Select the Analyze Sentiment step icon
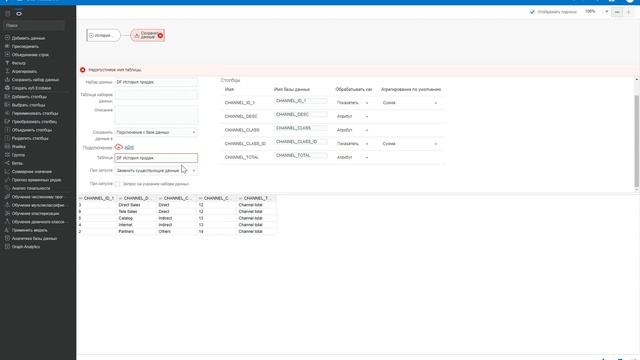Viewport: 640px width, 360px height. 7,188
